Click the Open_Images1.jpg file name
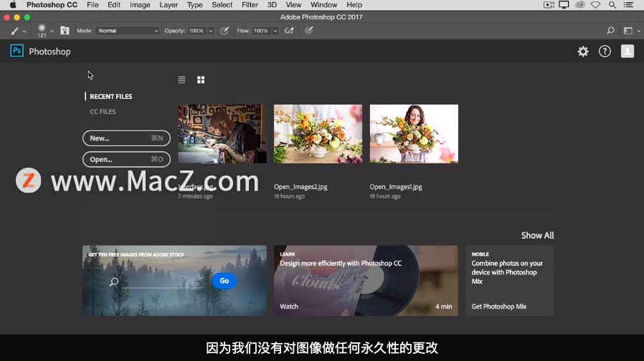644x361 pixels. pos(396,187)
